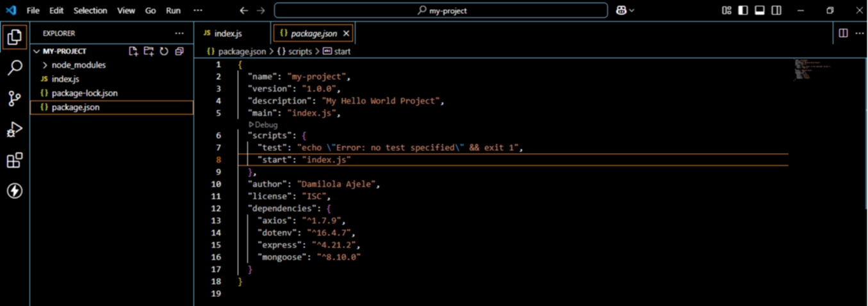Restore down the VS Code window

(x=830, y=10)
